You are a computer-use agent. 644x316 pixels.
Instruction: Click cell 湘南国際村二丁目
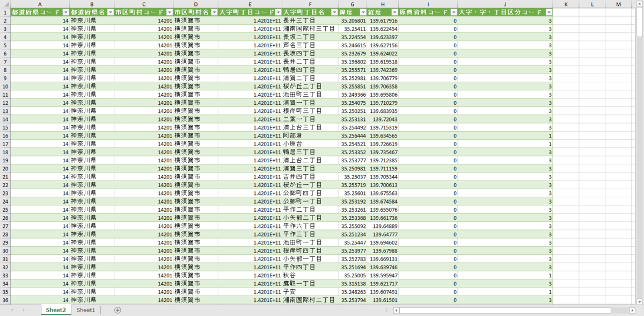click(310, 300)
